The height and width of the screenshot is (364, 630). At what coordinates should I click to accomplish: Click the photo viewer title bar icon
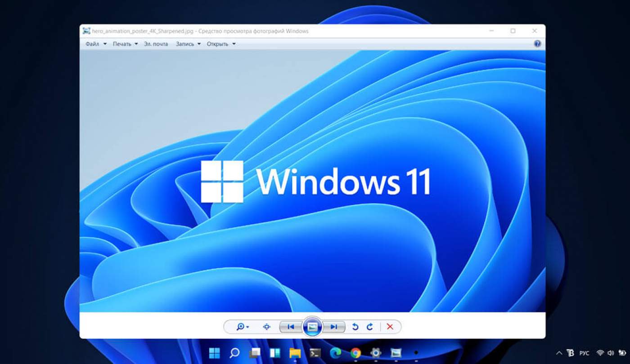tap(86, 31)
